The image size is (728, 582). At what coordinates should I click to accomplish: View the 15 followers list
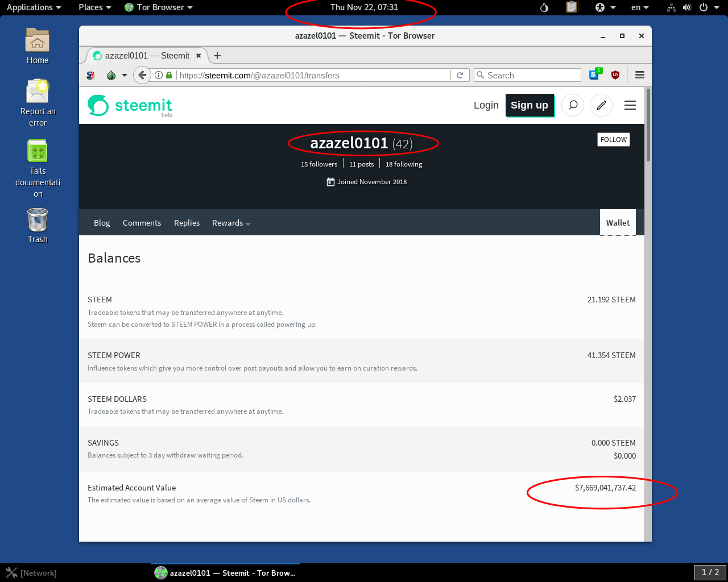[319, 164]
